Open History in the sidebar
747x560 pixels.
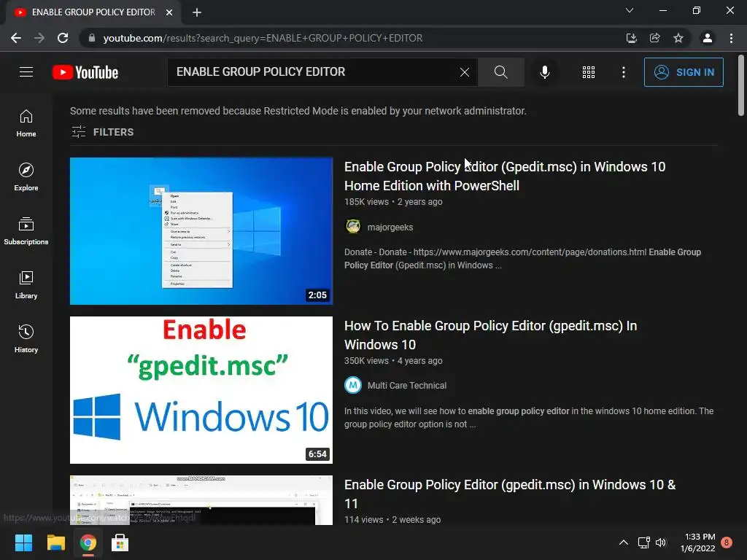[26, 338]
